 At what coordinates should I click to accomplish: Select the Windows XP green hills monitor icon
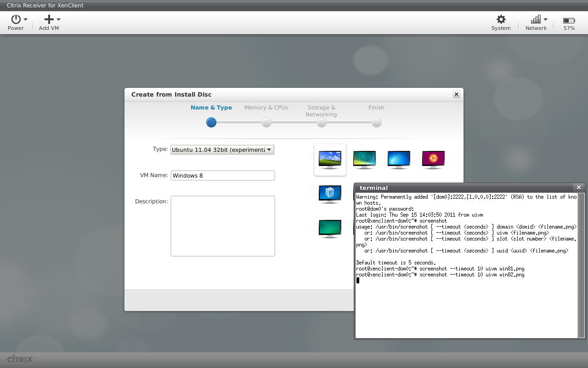click(330, 160)
